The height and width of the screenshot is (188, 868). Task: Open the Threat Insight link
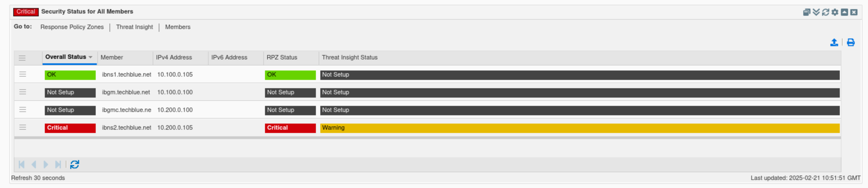pyautogui.click(x=134, y=27)
